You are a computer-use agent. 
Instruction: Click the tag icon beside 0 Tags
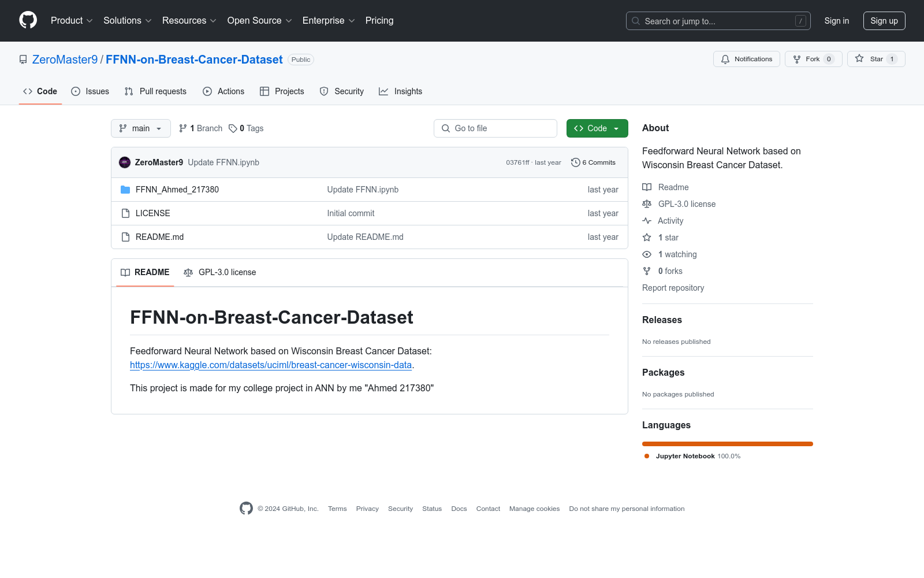pyautogui.click(x=233, y=128)
